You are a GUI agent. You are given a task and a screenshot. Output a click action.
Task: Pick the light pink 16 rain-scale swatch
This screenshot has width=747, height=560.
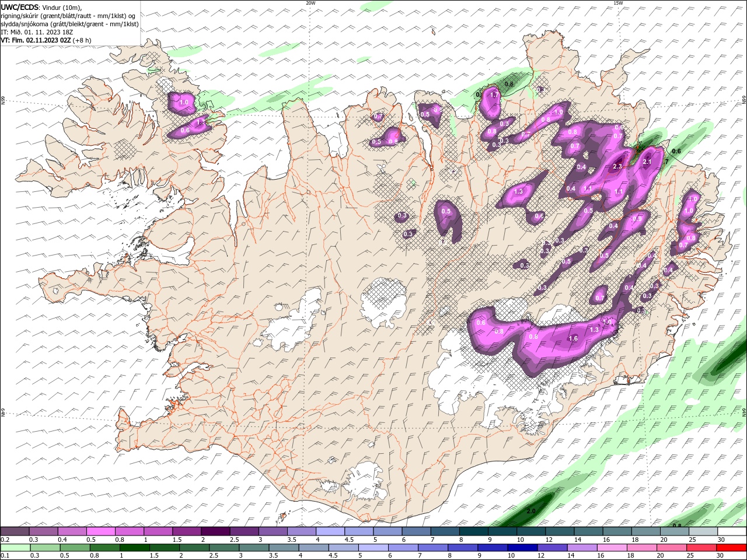611,548
